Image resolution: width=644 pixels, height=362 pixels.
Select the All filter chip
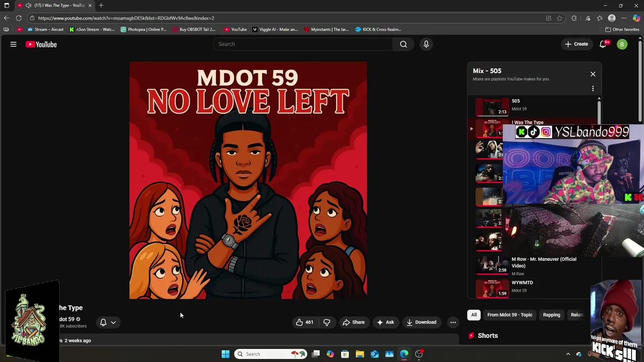pos(474,315)
